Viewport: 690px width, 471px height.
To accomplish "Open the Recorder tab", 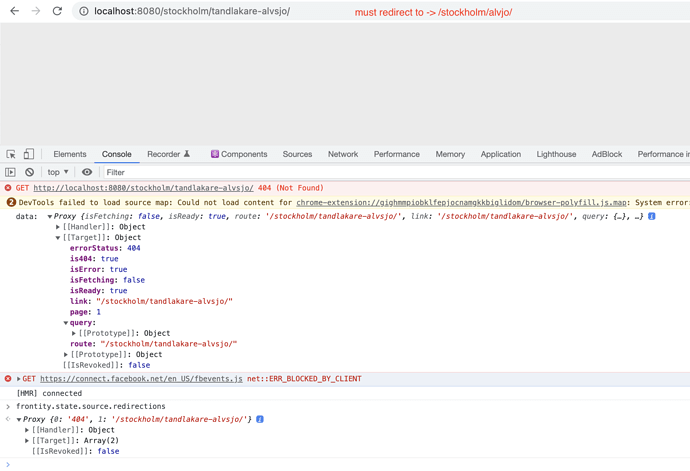I will click(168, 154).
